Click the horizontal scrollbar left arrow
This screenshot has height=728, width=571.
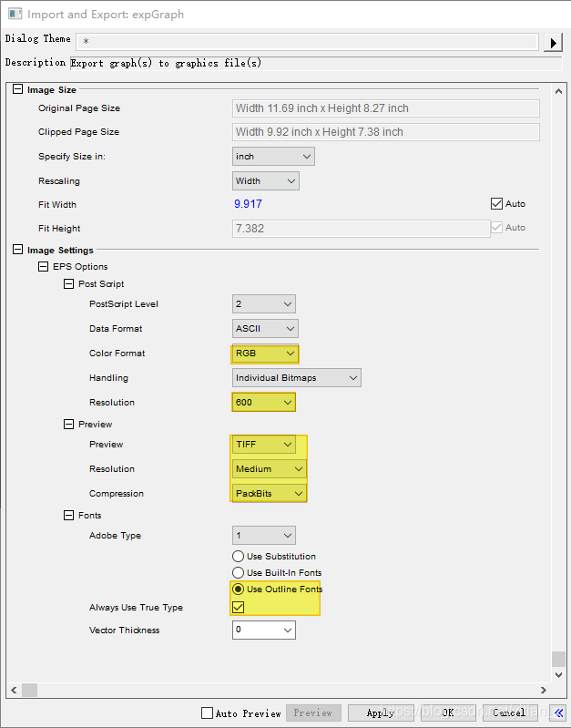pos(14,690)
